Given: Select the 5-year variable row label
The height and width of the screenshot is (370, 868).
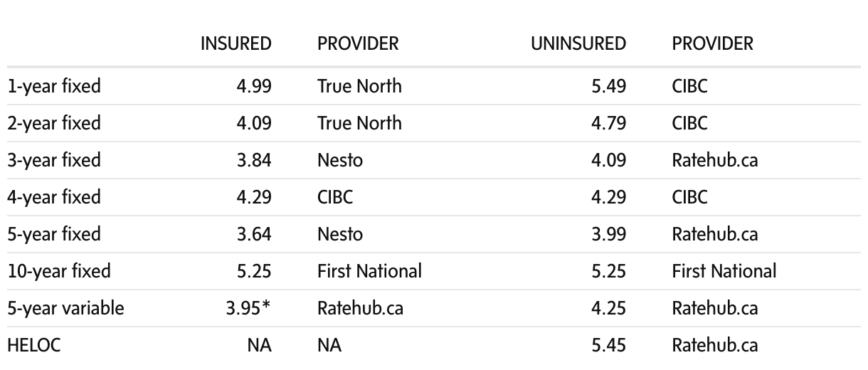Looking at the screenshot, I should (x=65, y=308).
